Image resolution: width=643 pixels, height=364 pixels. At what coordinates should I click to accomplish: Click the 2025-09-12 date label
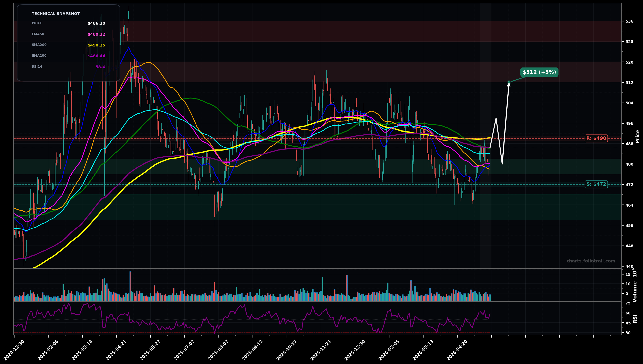tap(252, 350)
